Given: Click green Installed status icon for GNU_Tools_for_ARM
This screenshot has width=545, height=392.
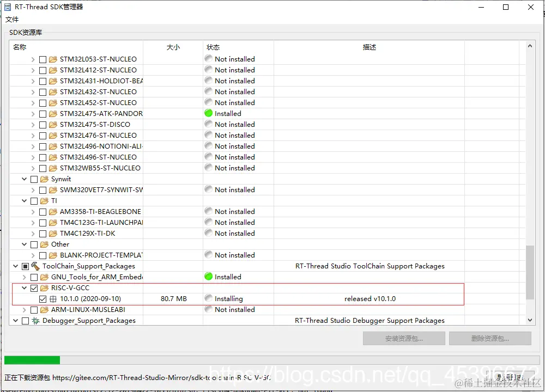Looking at the screenshot, I should (x=209, y=277).
